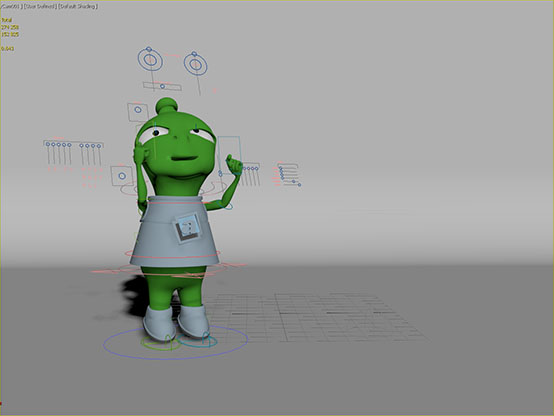Select cyan foot control ring under right shoe
This screenshot has width=554, height=416.
point(197,341)
